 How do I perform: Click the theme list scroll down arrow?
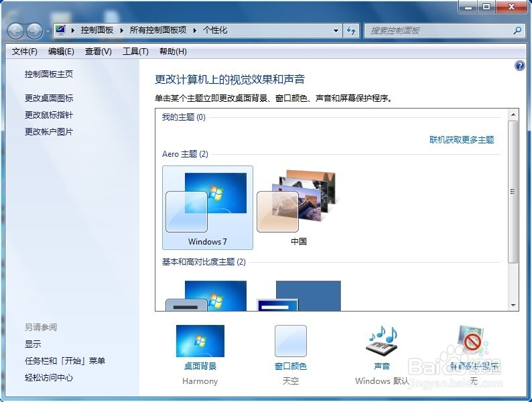(513, 306)
